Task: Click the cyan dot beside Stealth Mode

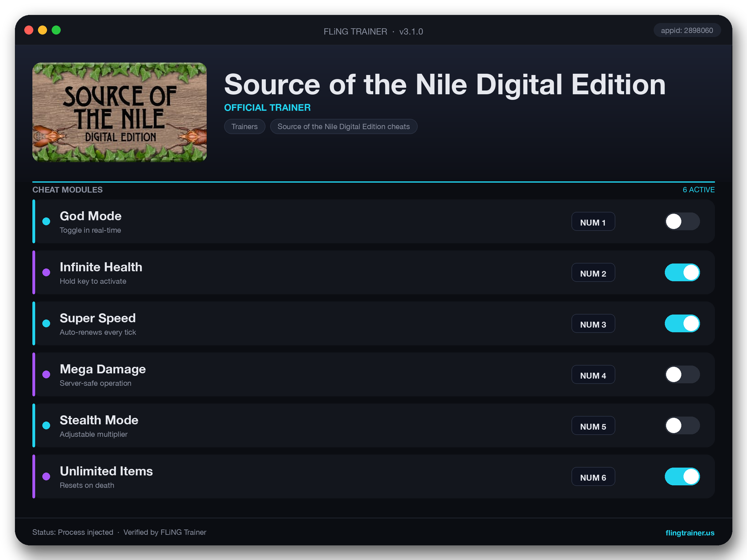Action: (46, 425)
